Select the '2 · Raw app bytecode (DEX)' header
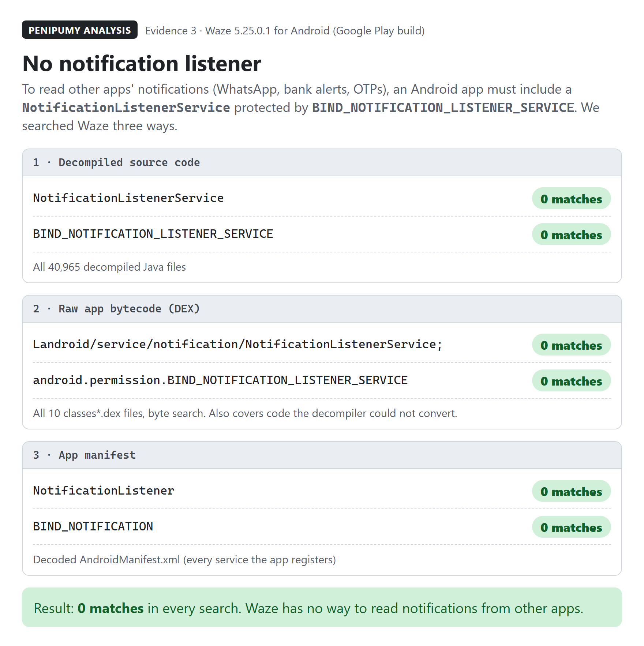The width and height of the screenshot is (644, 646). (322, 309)
